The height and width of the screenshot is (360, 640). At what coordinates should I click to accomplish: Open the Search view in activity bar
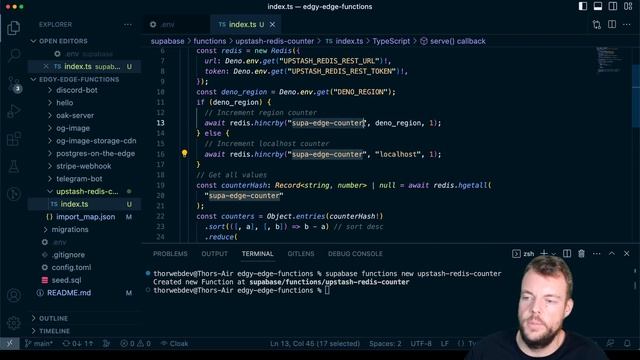[x=13, y=55]
